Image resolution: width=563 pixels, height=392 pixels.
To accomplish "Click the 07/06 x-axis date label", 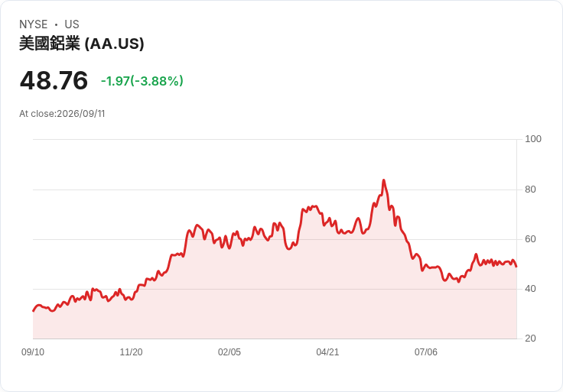I will 426,352.
